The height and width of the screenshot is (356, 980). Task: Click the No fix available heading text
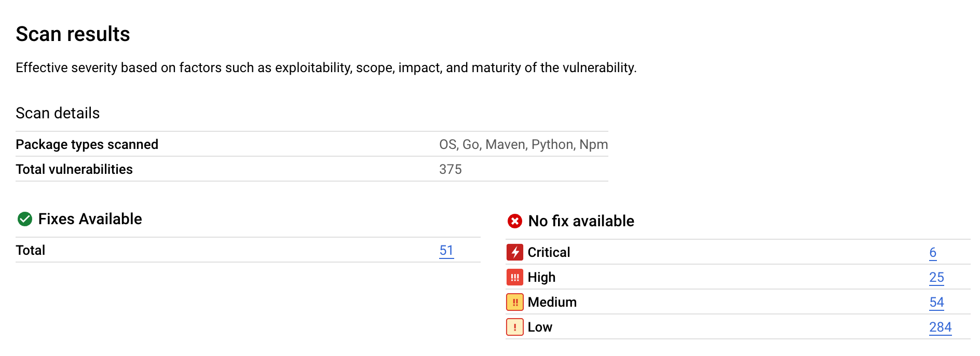click(x=581, y=221)
